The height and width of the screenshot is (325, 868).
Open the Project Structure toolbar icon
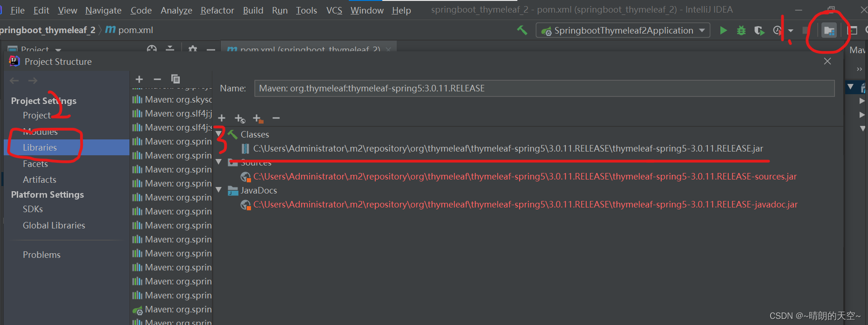829,31
